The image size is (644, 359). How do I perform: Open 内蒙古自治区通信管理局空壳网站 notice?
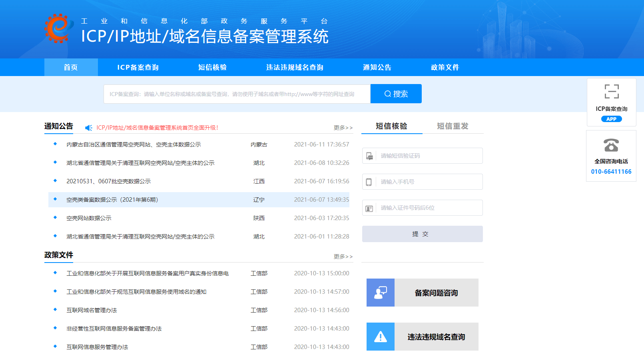pos(134,144)
